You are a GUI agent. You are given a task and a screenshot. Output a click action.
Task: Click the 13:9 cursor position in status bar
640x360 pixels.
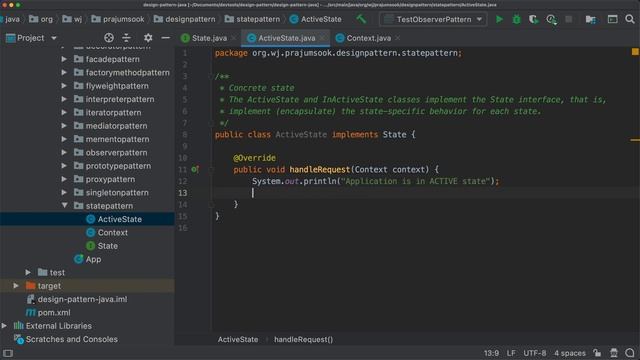coord(491,353)
